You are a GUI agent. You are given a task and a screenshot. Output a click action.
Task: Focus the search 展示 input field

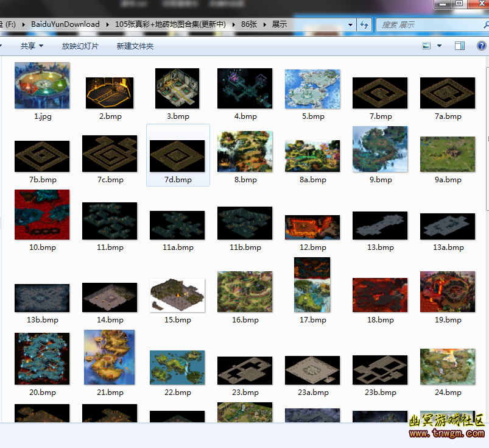[x=431, y=24]
